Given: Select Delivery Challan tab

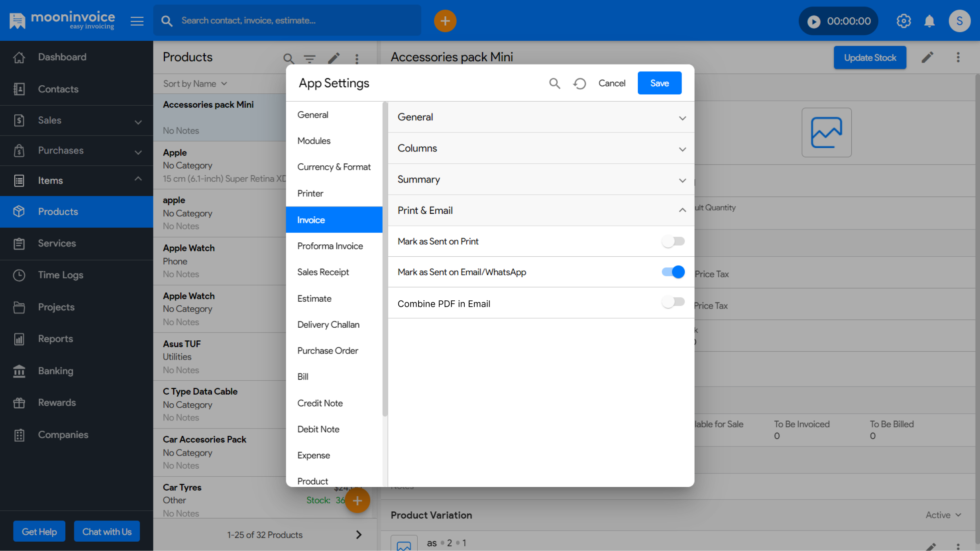Looking at the screenshot, I should pyautogui.click(x=334, y=325).
